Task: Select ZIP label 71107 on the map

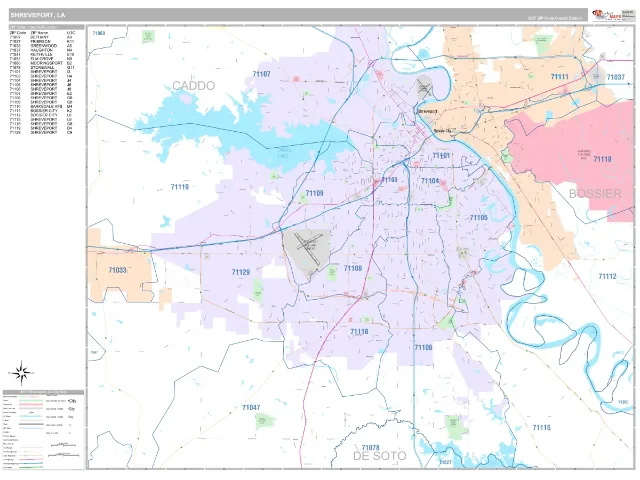Action: [261, 74]
